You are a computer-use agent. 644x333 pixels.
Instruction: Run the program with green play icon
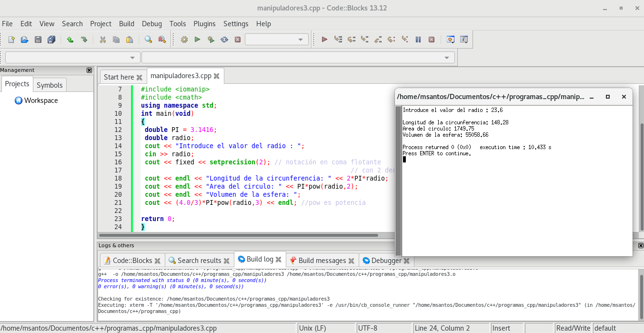197,40
